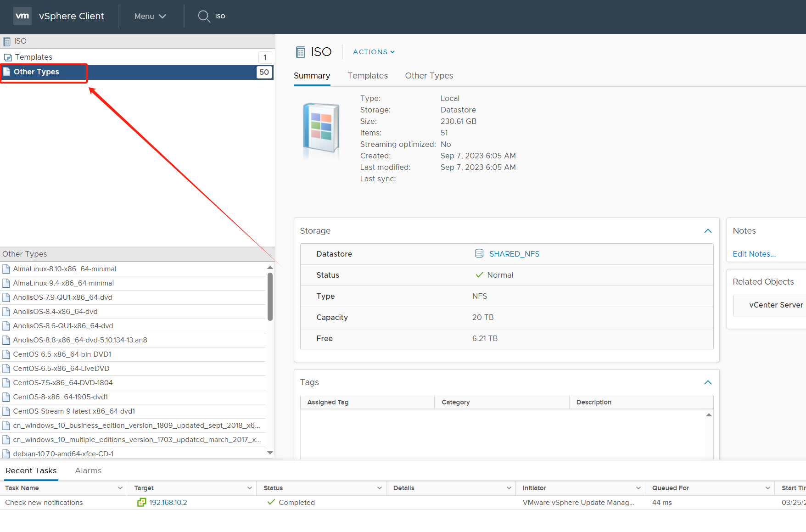Click the Tags table scroll up arrow
The height and width of the screenshot is (532, 806).
pos(709,414)
